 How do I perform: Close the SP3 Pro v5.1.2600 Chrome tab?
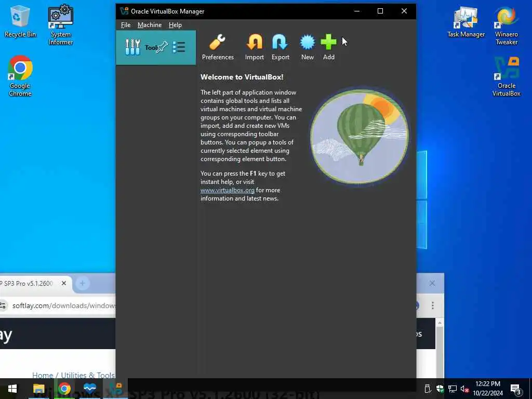(64, 283)
